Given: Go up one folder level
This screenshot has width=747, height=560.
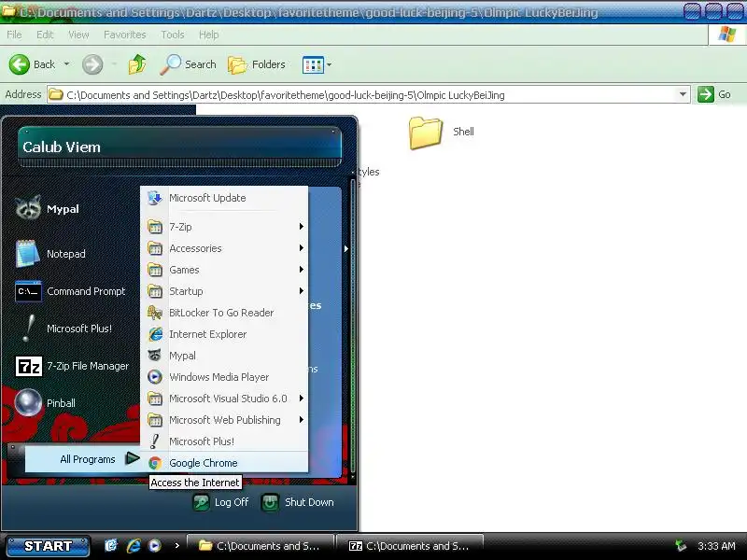Looking at the screenshot, I should (137, 64).
